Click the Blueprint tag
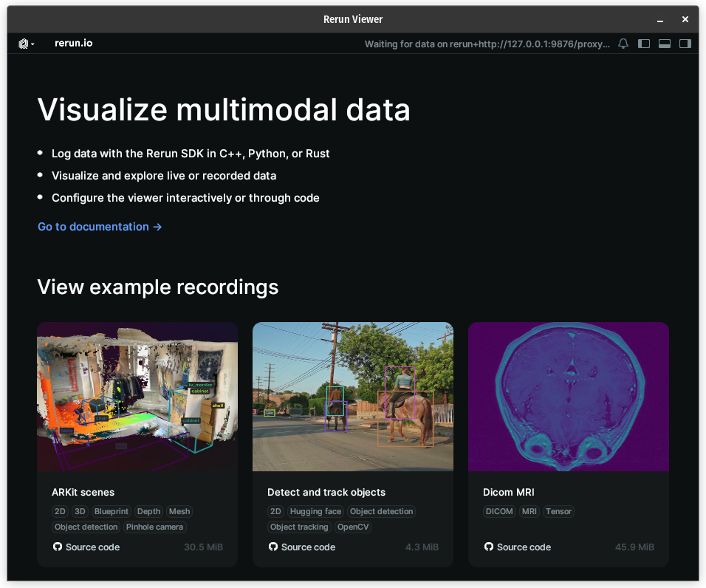The width and height of the screenshot is (706, 588). click(x=112, y=511)
